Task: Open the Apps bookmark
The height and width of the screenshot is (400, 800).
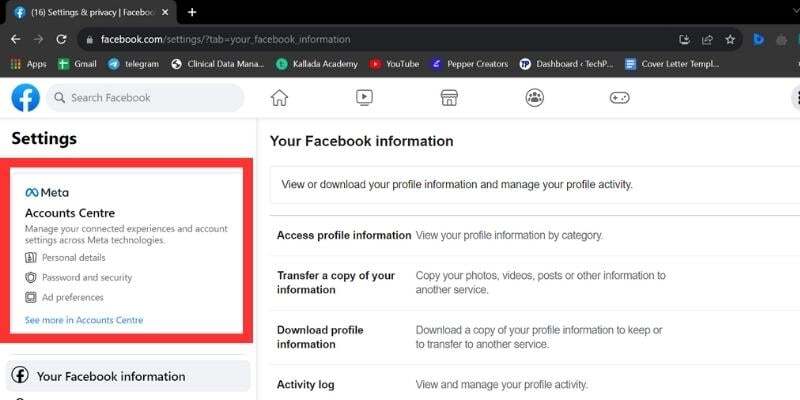Action: 28,64
